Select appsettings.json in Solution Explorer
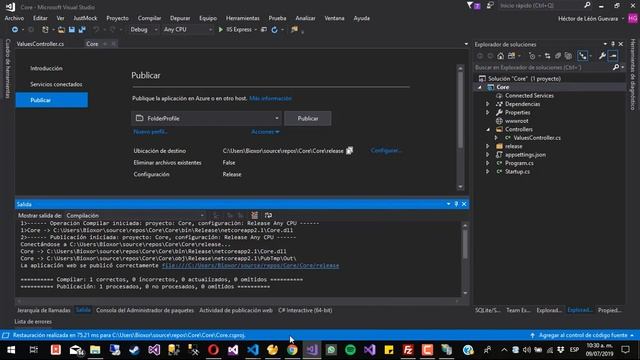The width and height of the screenshot is (640, 360). (x=525, y=155)
